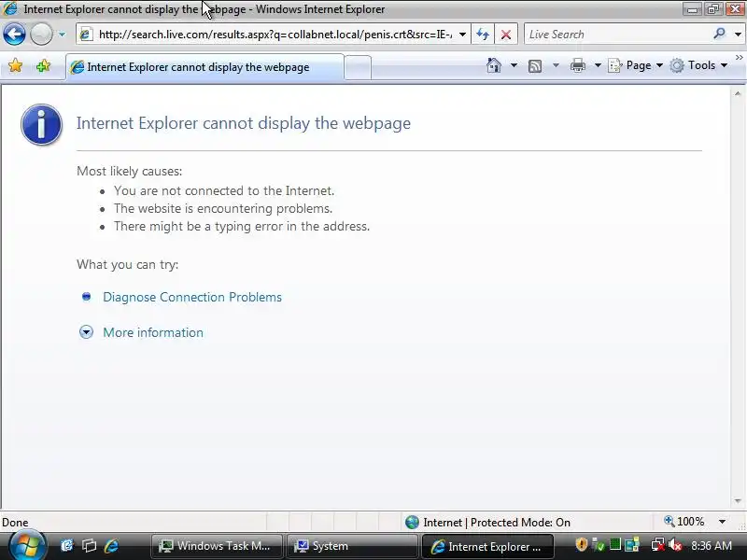This screenshot has width=747, height=560.
Task: Click the Refresh button beside address bar
Action: [483, 35]
